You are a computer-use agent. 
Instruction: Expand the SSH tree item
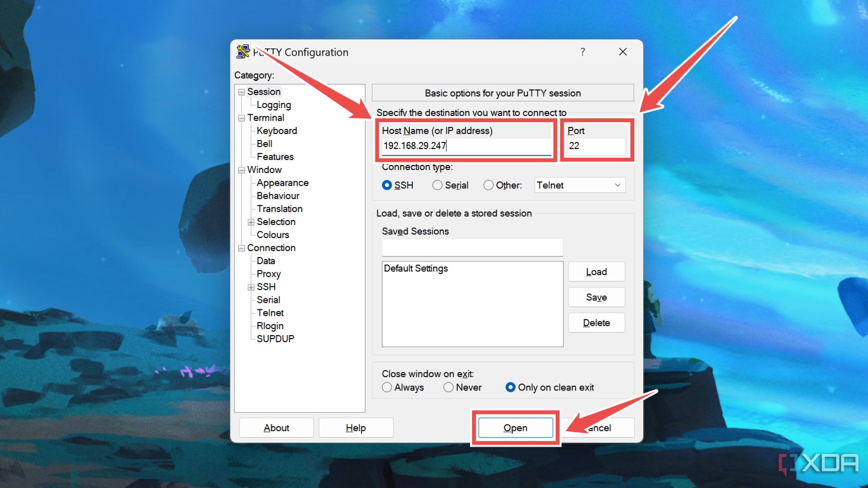(x=250, y=287)
